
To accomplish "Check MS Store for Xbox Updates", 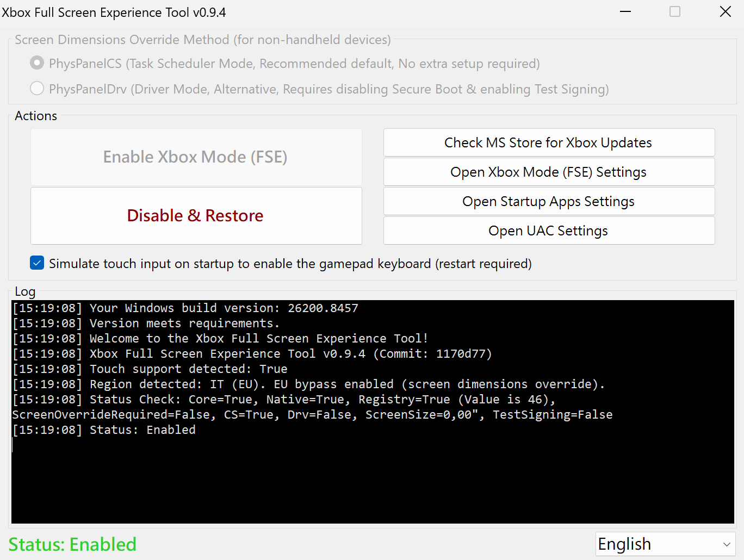I will [549, 142].
